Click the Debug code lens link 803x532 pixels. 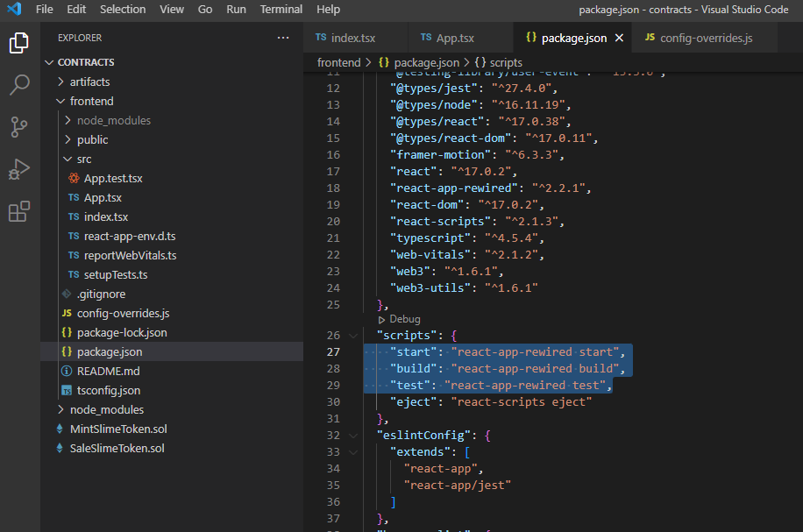coord(405,319)
